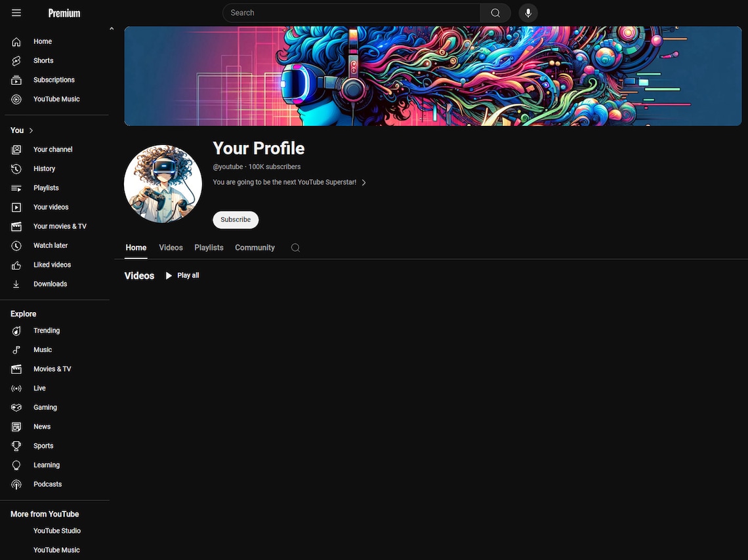Go to Subscriptions
This screenshot has height=560, width=748.
tap(53, 79)
